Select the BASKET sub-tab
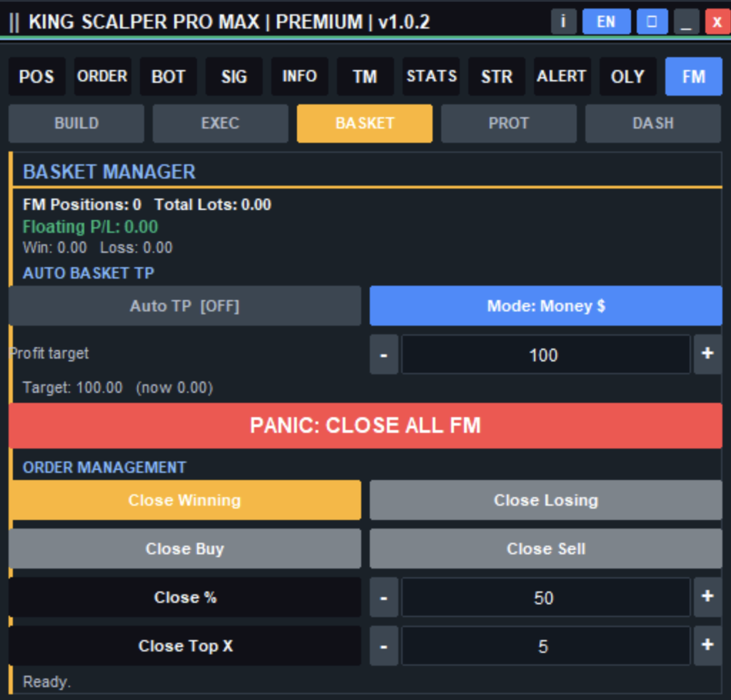 click(x=365, y=123)
